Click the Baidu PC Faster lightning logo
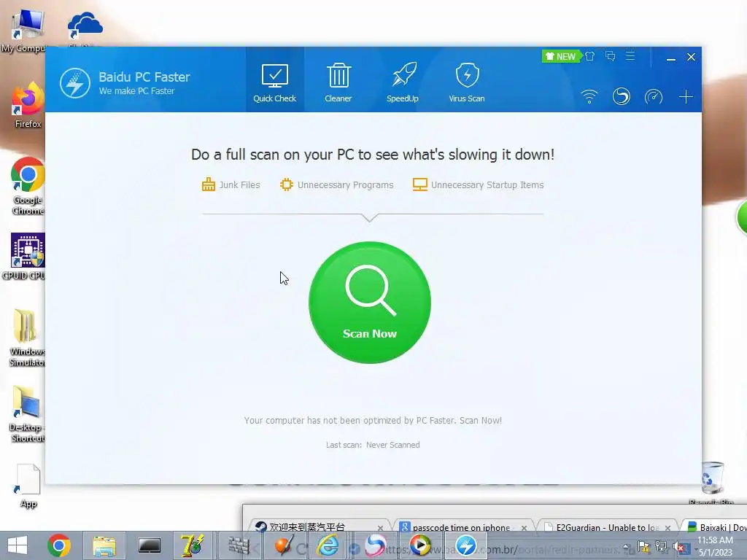The height and width of the screenshot is (560, 747). pos(75,83)
